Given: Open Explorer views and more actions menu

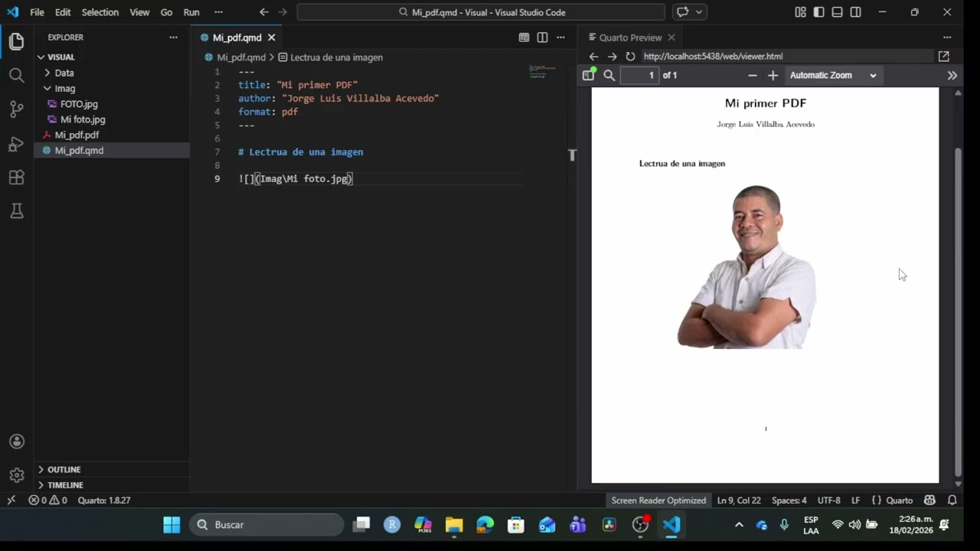Looking at the screenshot, I should 173,37.
